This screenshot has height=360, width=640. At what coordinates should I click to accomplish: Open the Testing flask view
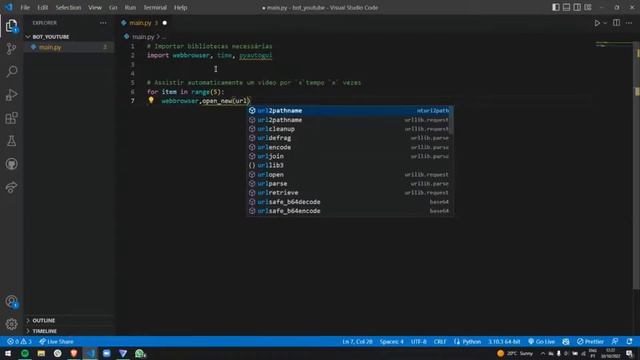[11, 141]
